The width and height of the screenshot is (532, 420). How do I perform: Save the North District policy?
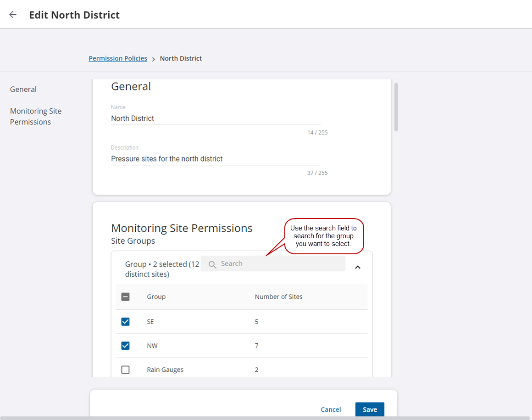pyautogui.click(x=370, y=409)
